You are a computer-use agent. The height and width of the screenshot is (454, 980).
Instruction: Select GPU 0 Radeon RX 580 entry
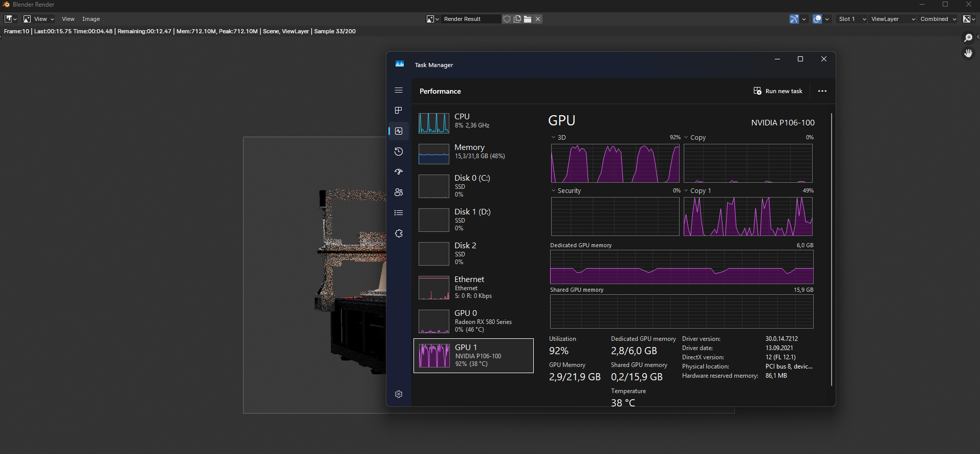(x=473, y=321)
